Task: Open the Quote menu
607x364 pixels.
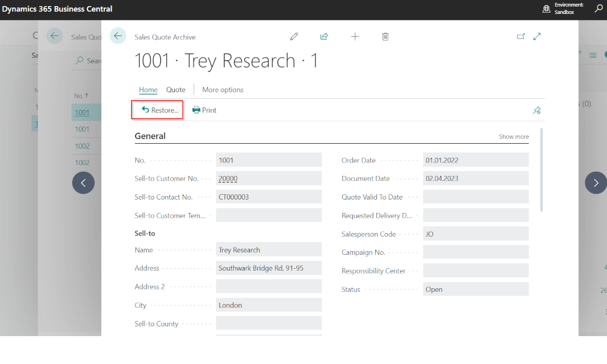Action: 176,90
